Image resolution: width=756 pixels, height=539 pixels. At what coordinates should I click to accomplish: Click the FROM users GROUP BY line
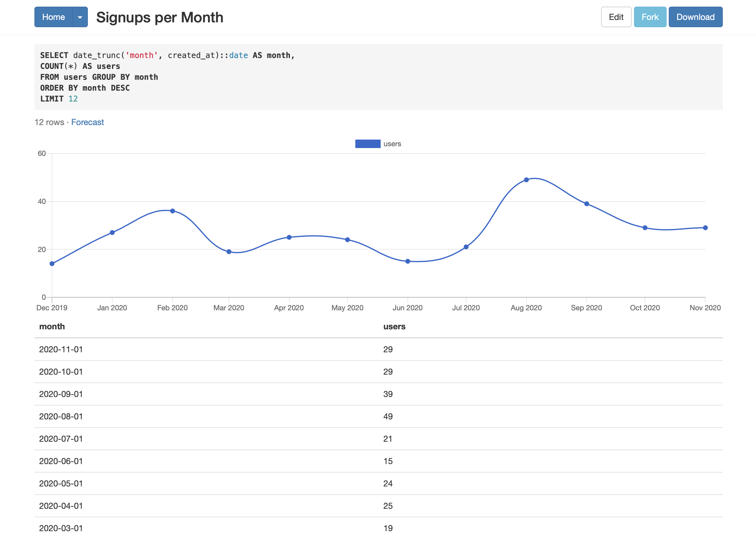(x=99, y=77)
